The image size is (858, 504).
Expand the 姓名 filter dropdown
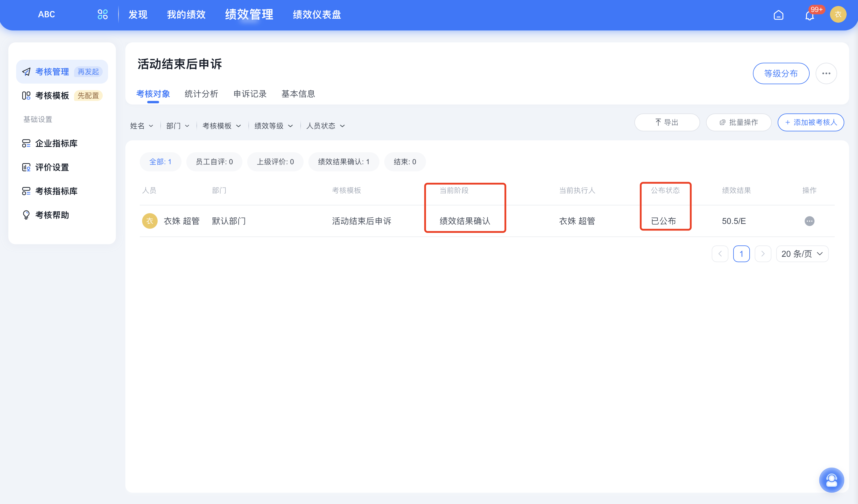point(142,126)
